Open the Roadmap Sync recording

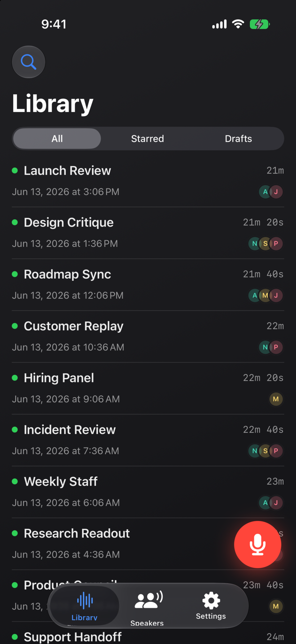coord(148,285)
